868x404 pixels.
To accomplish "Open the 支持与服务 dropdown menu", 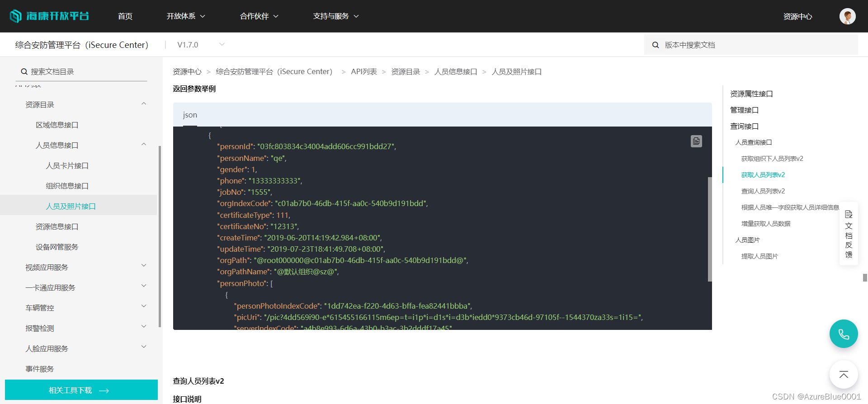I will [336, 16].
